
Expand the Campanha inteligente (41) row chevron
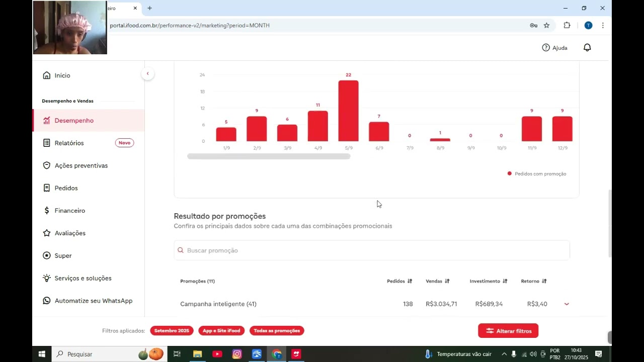(x=567, y=304)
